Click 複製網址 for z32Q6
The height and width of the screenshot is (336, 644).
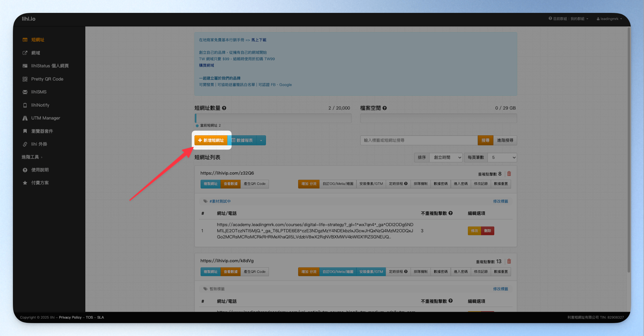click(211, 184)
